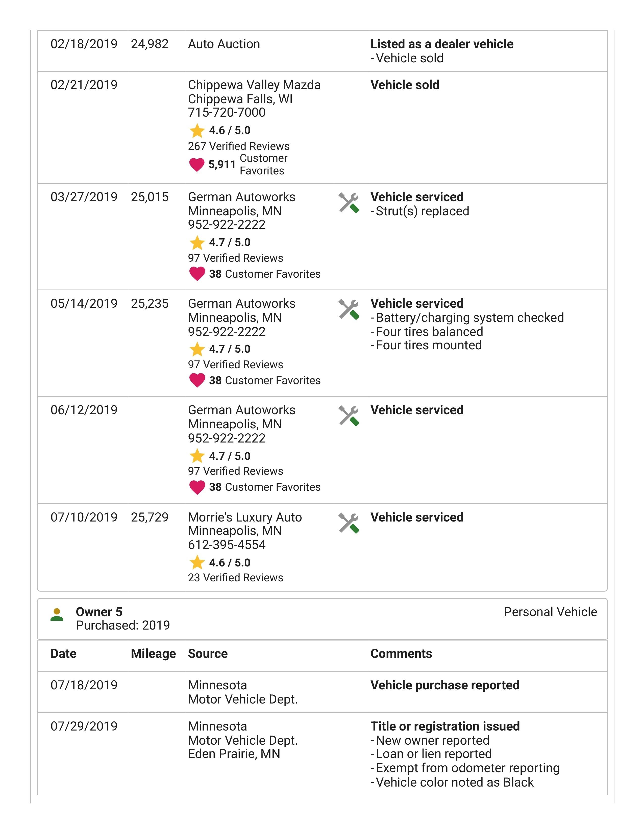Open the Chippewa Valley Mazda dealer link
This screenshot has width=644, height=833.
tap(254, 85)
